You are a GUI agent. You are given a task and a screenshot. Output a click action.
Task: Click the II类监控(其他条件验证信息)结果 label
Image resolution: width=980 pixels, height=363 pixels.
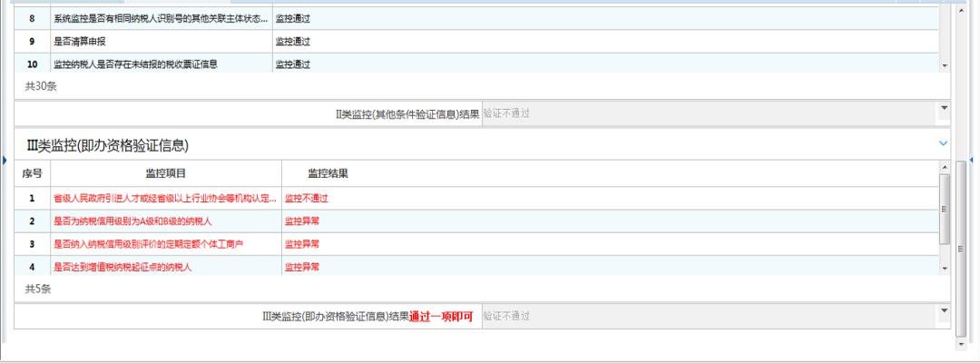(x=407, y=113)
